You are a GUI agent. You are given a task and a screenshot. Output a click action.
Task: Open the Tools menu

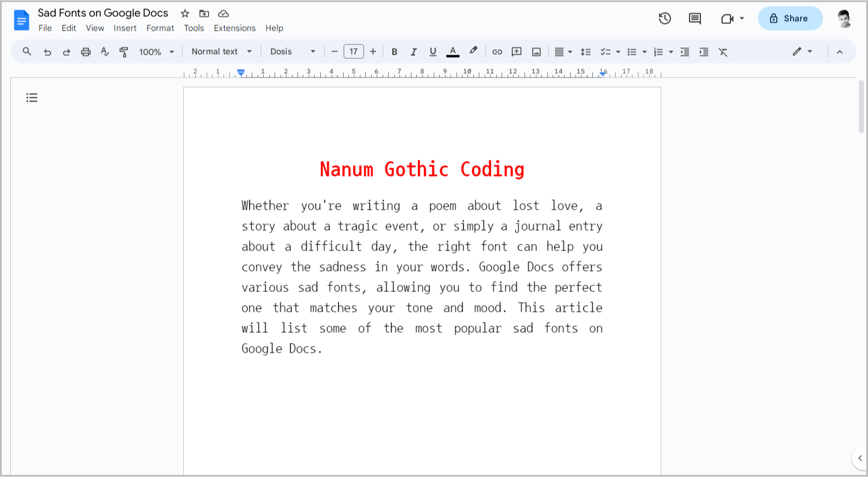[x=194, y=28]
